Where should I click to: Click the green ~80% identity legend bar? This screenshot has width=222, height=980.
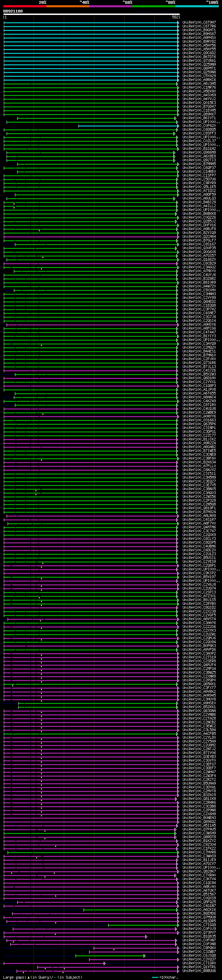click(x=154, y=6)
